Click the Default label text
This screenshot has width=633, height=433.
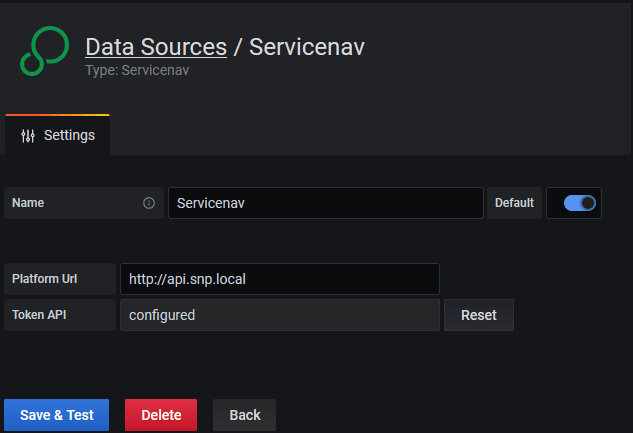coord(514,203)
